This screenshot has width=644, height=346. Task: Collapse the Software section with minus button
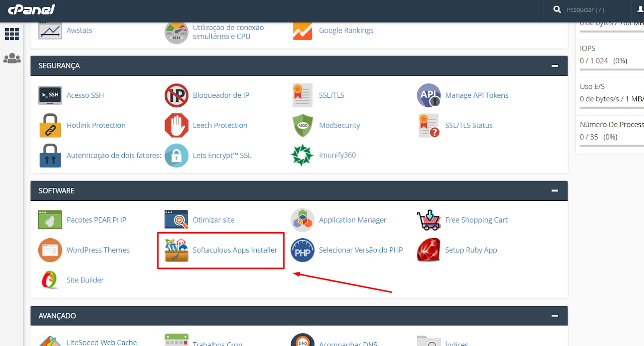[555, 191]
